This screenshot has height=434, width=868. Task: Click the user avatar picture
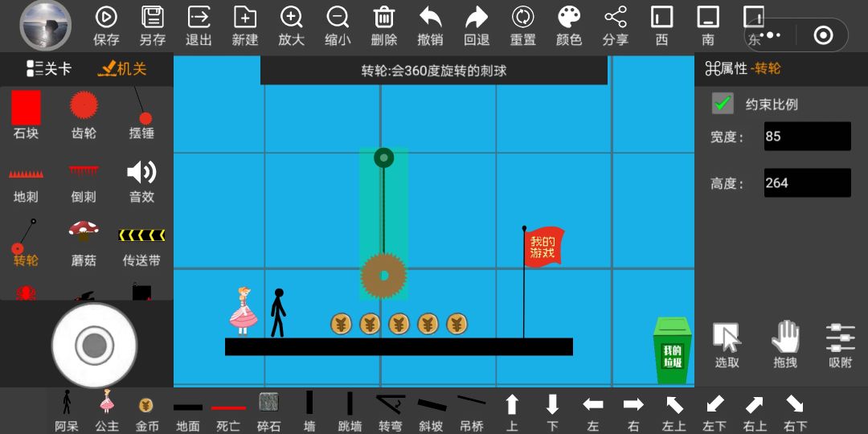pyautogui.click(x=45, y=26)
